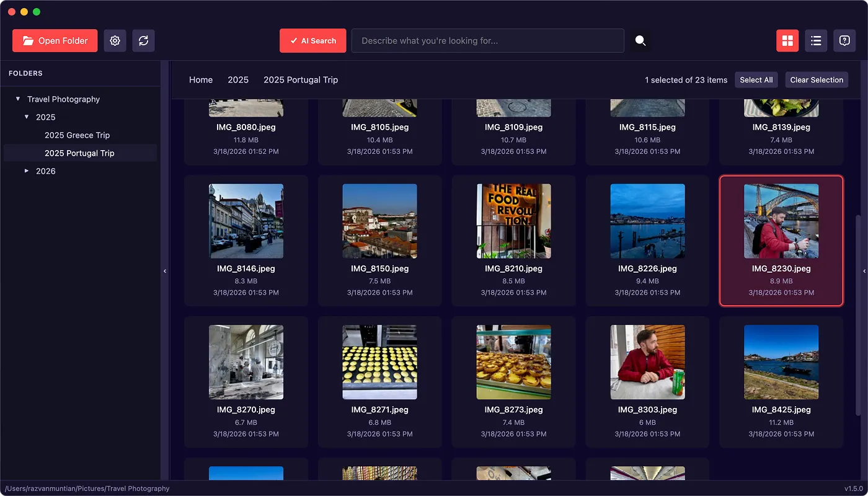The width and height of the screenshot is (868, 496).
Task: Click the IMG_8115.jpeg file name
Action: pos(648,127)
